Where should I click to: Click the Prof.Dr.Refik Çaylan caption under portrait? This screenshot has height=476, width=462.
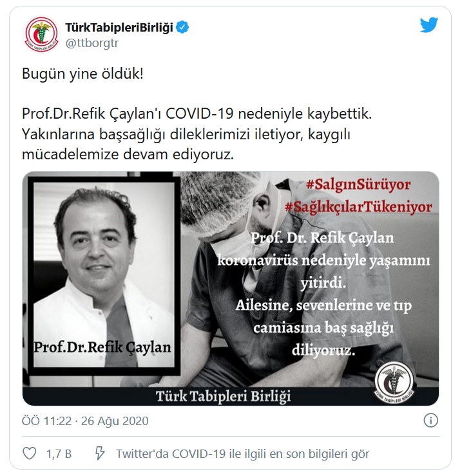102,348
